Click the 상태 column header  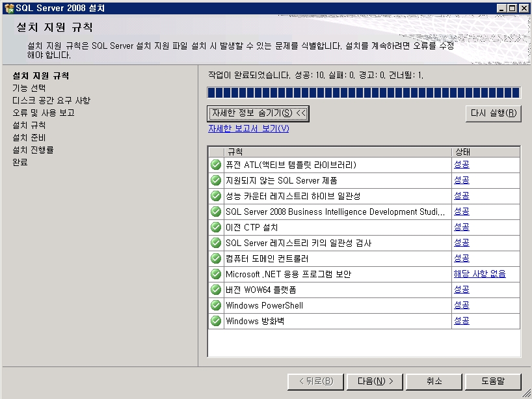[486, 152]
